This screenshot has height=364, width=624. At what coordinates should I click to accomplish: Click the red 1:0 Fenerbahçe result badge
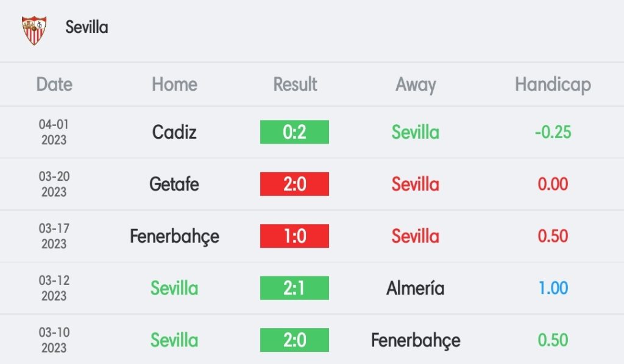point(294,236)
